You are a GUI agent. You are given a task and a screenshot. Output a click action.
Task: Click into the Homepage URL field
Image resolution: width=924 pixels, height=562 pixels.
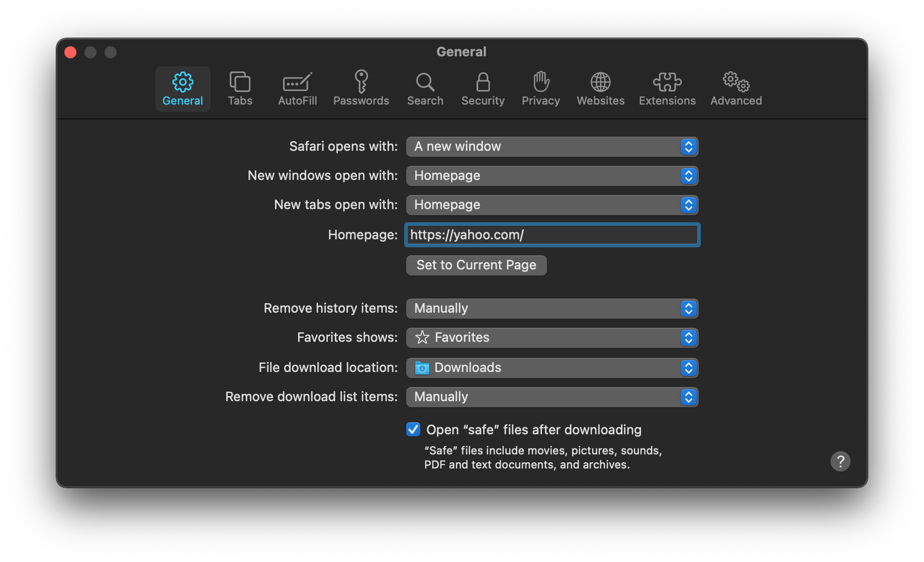pyautogui.click(x=552, y=235)
